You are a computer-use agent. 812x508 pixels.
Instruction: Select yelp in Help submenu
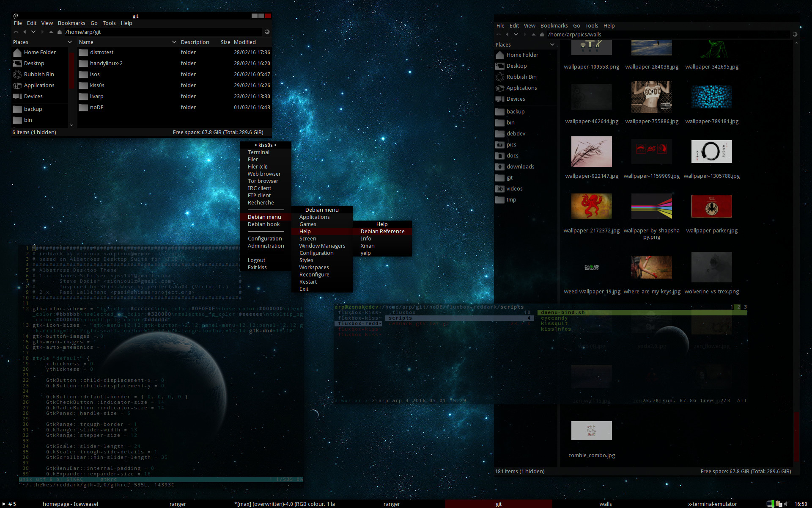click(382, 253)
